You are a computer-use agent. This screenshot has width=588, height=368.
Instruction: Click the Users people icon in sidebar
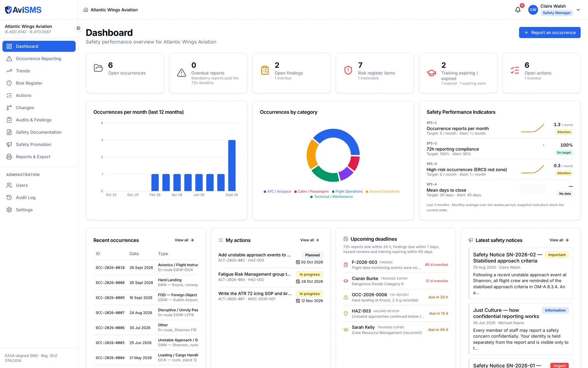coord(9,185)
